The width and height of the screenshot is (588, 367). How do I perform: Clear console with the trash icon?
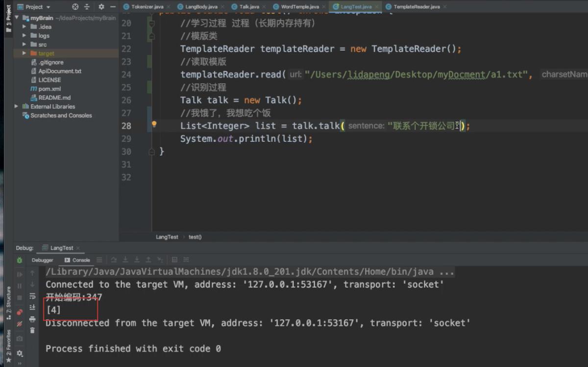click(32, 331)
